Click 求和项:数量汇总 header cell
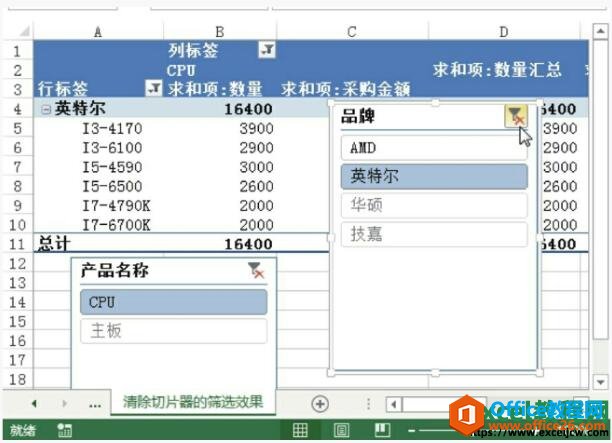The height and width of the screenshot is (443, 612). (x=497, y=69)
